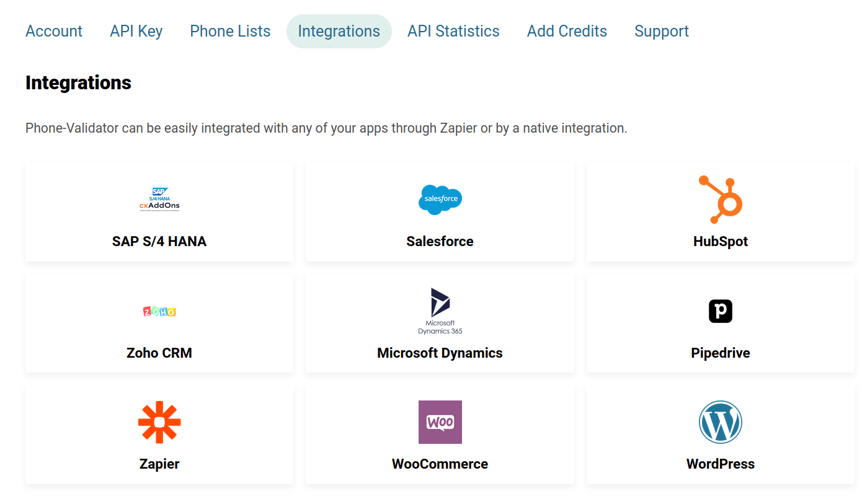The width and height of the screenshot is (862, 504).
Task: Open the Zoho CRM integration icon
Action: pyautogui.click(x=159, y=311)
